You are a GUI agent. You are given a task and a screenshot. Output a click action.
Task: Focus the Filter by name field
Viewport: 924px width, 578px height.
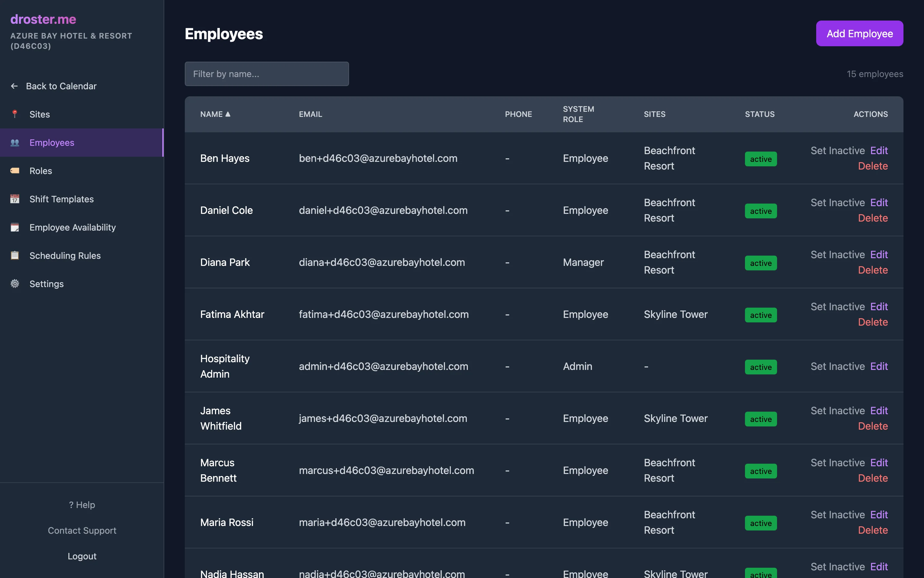pos(267,74)
